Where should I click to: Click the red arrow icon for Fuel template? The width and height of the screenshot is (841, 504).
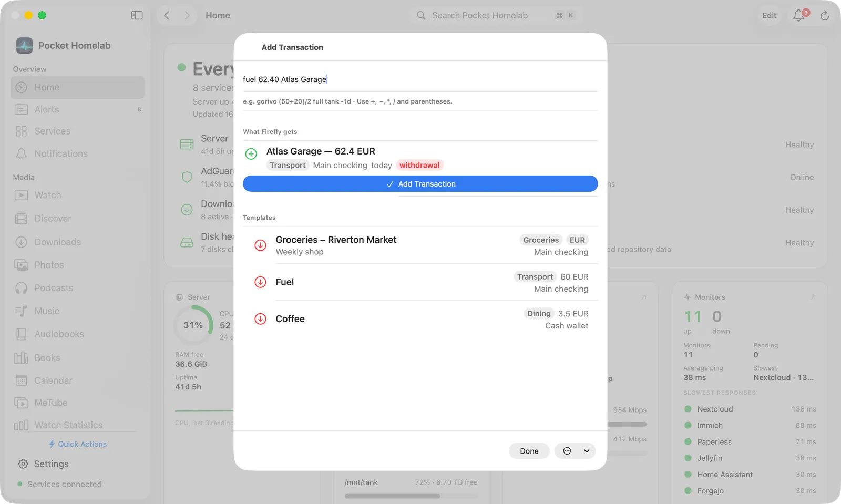click(x=260, y=282)
